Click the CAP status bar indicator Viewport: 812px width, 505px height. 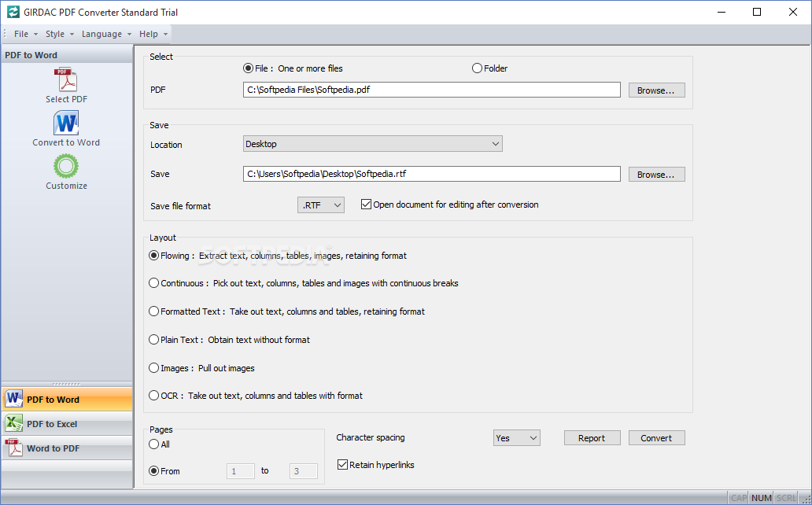click(739, 498)
